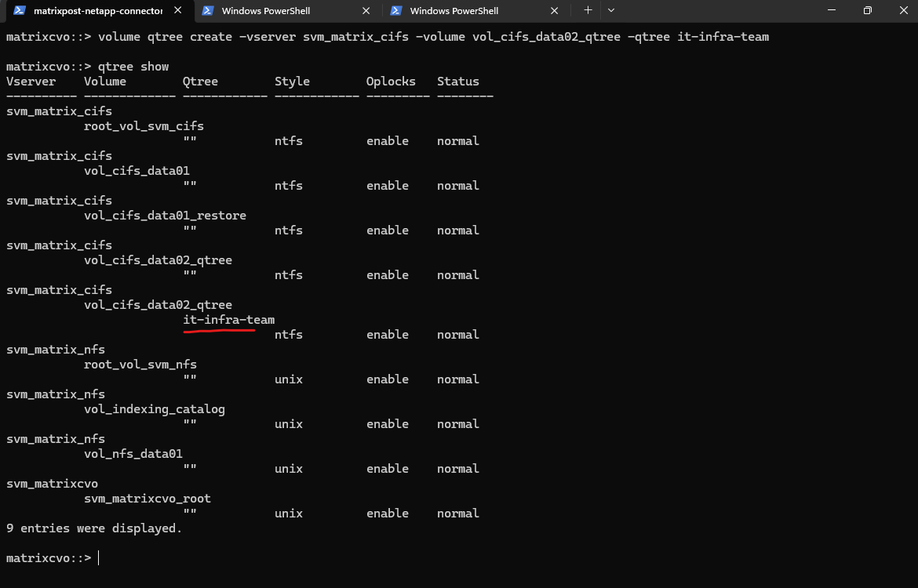Switch to the middle Windows PowerShell tab
This screenshot has width=918, height=588.
coord(265,11)
